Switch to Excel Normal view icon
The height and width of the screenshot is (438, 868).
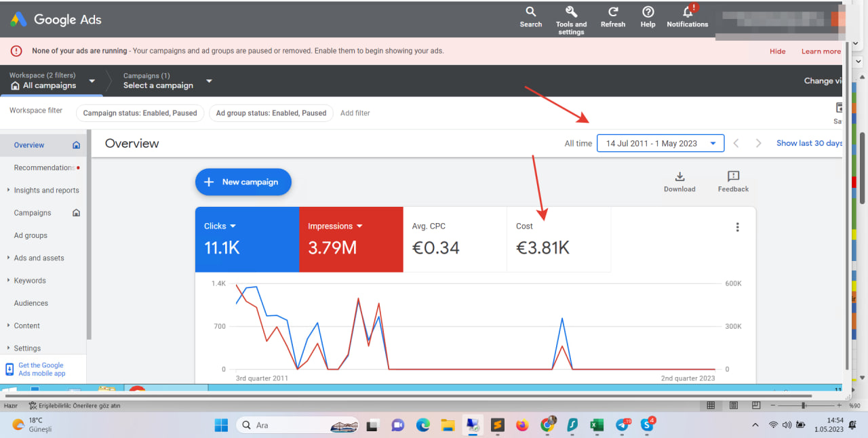coord(711,405)
